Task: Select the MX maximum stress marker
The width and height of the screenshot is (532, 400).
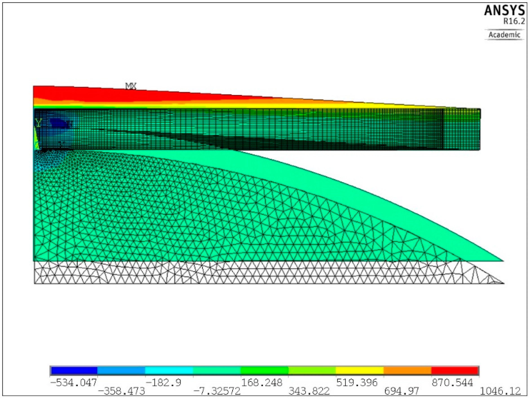Action: (131, 85)
